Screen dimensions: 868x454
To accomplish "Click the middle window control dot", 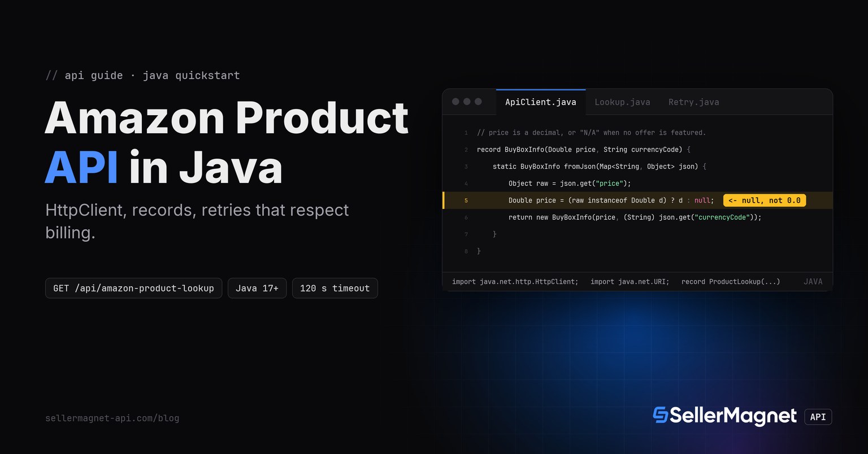I will pyautogui.click(x=467, y=102).
